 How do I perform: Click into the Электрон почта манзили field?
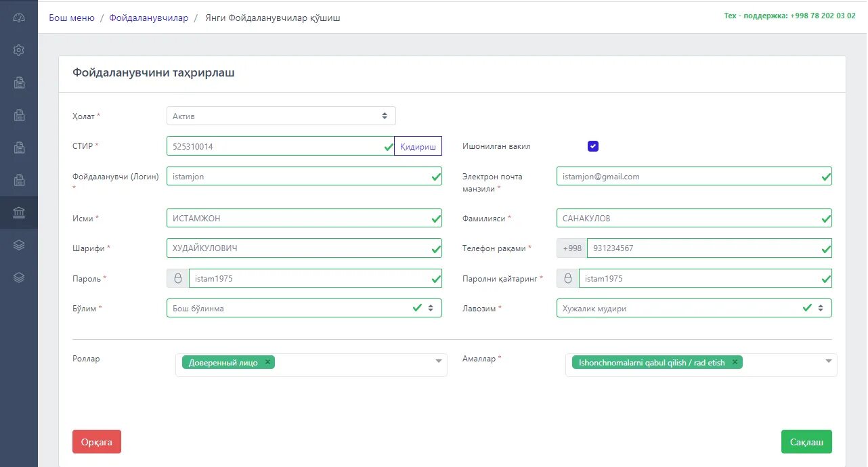click(x=687, y=177)
